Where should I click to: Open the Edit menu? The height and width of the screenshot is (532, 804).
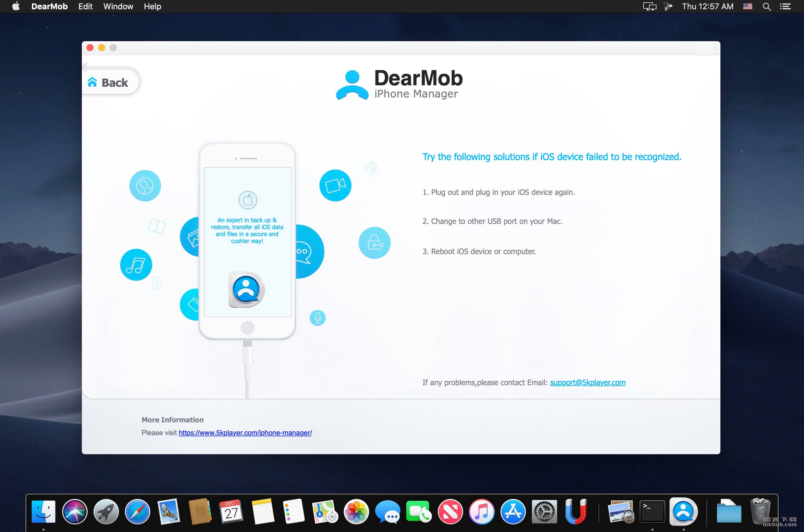(x=85, y=6)
